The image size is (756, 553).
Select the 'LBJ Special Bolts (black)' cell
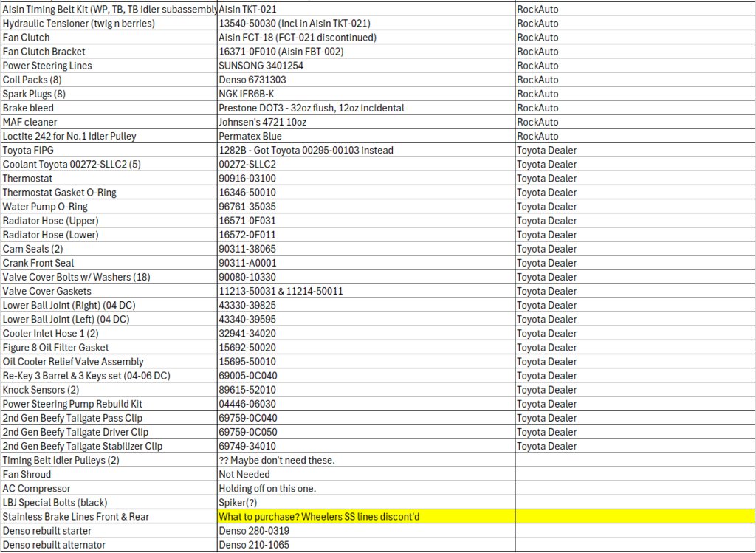[109, 502]
